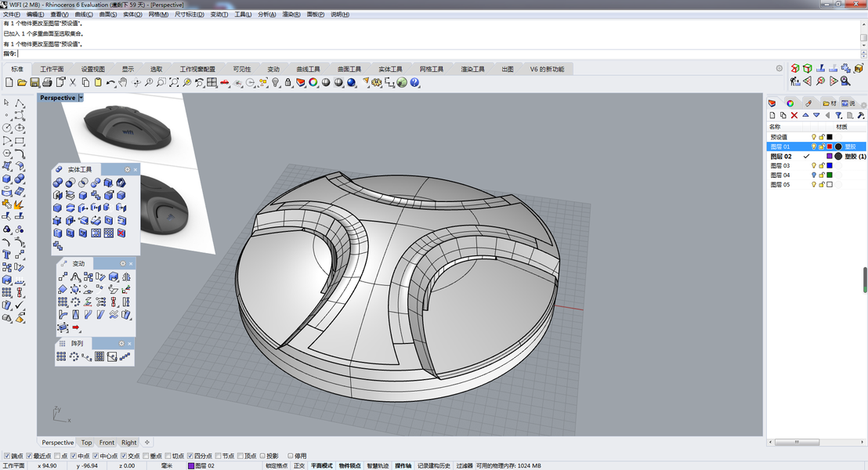
Task: Switch to the Top viewport tab
Action: (86, 443)
